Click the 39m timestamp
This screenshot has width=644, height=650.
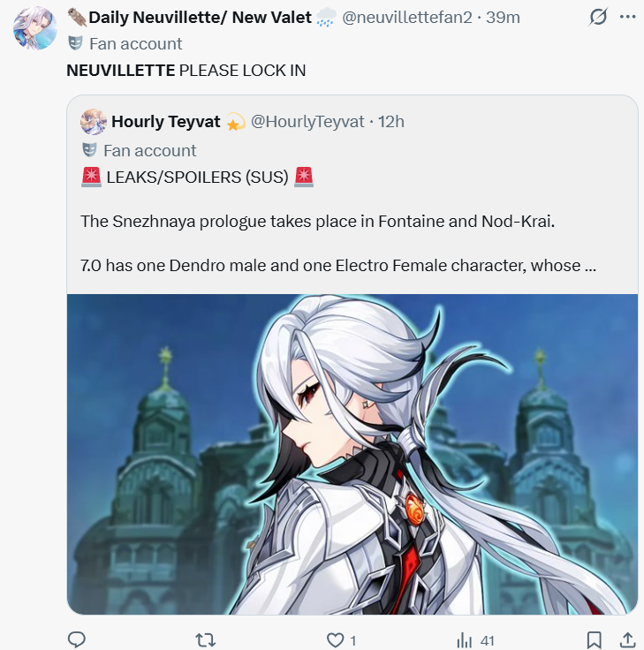tap(503, 18)
